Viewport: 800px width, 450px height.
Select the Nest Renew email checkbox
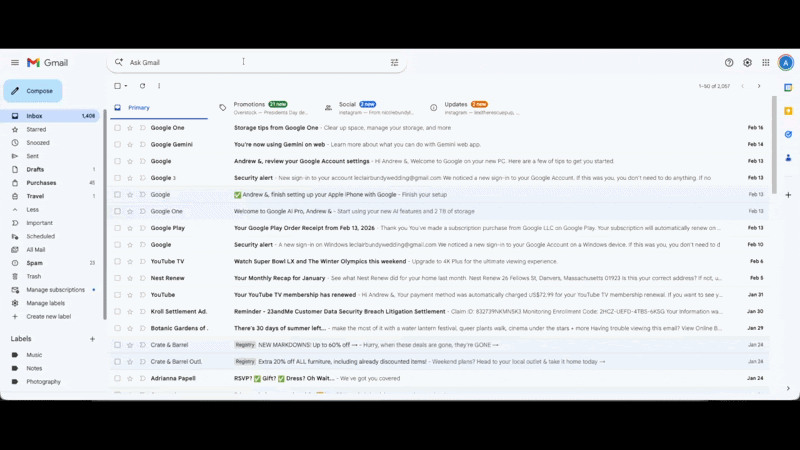tap(117, 279)
